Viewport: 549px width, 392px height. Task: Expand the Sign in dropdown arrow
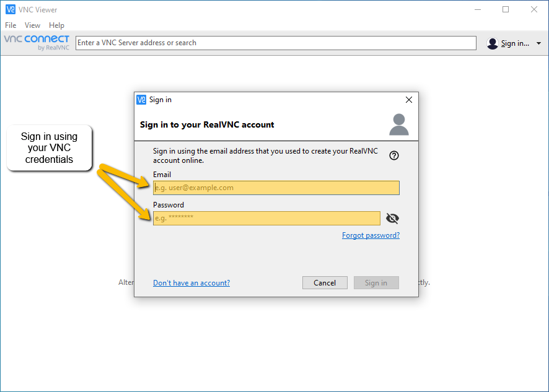538,43
